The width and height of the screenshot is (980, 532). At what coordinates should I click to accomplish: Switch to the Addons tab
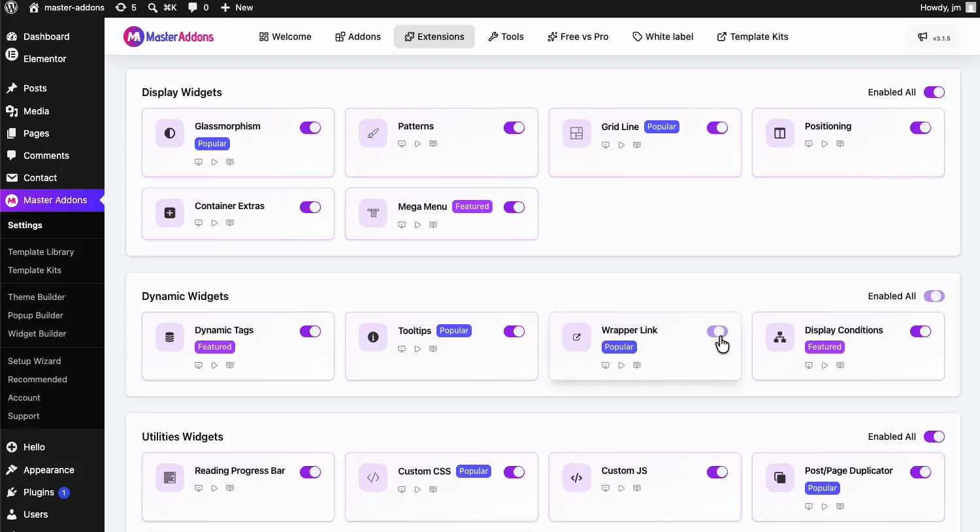[358, 37]
